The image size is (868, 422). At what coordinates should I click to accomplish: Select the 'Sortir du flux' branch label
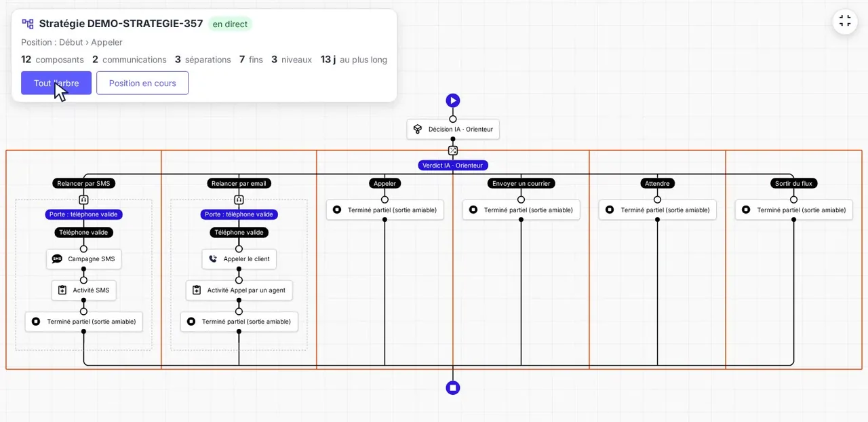793,183
